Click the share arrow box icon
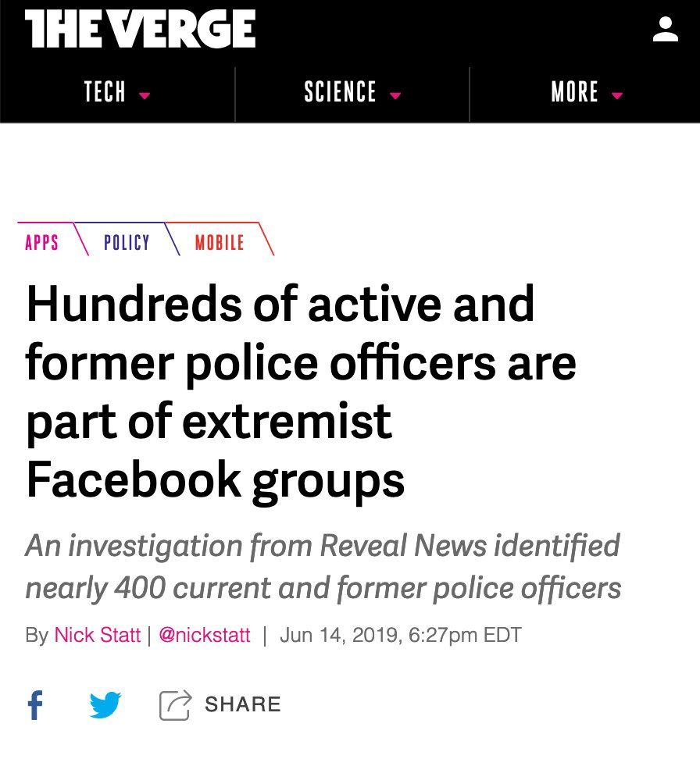Viewport: 700px width, 759px height. point(175,704)
